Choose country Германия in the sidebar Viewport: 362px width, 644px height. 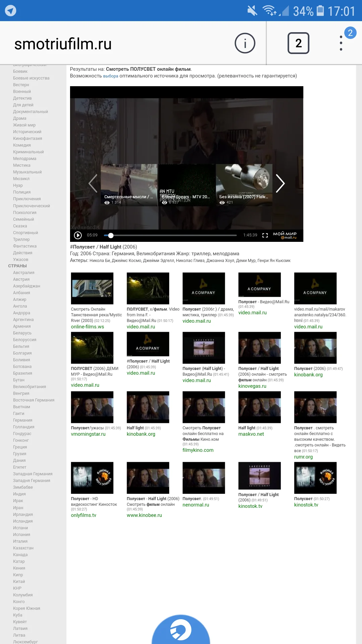click(23, 420)
